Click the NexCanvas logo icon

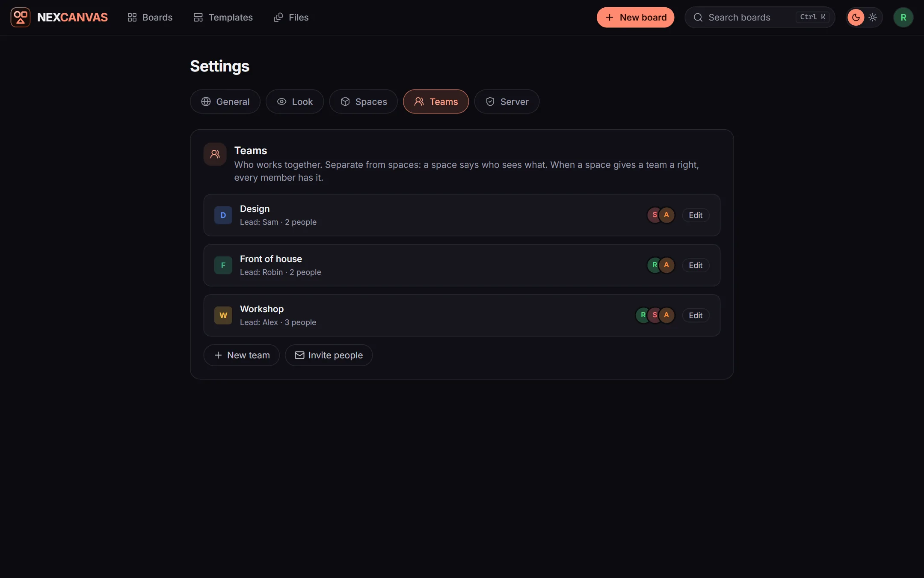click(x=20, y=17)
